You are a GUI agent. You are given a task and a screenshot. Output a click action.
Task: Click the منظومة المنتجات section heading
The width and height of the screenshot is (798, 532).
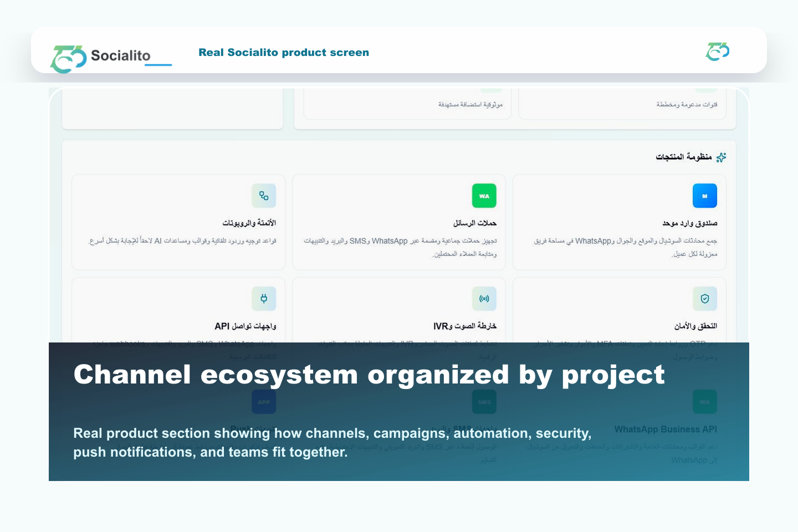point(684,157)
